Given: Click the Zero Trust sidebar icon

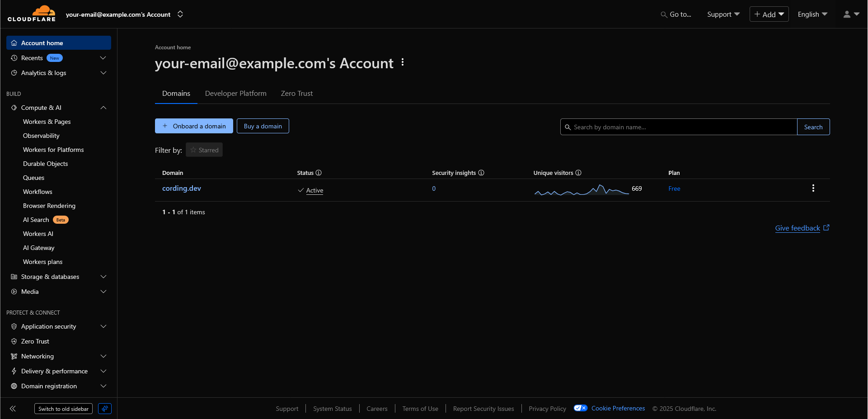Looking at the screenshot, I should (14, 341).
